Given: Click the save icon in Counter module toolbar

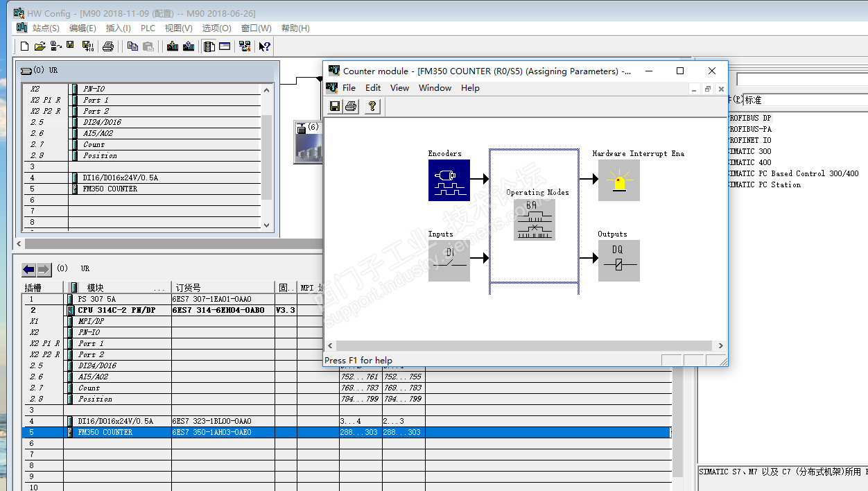Looking at the screenshot, I should [x=335, y=106].
